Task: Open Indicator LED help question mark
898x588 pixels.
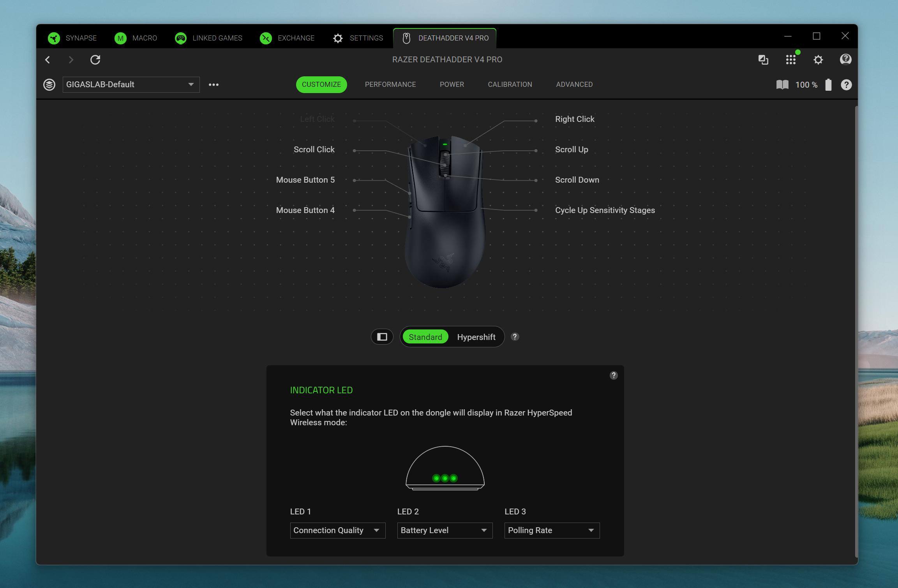Action: (613, 375)
